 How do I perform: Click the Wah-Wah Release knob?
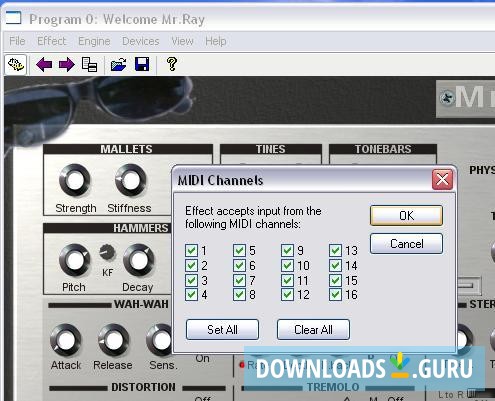(114, 340)
